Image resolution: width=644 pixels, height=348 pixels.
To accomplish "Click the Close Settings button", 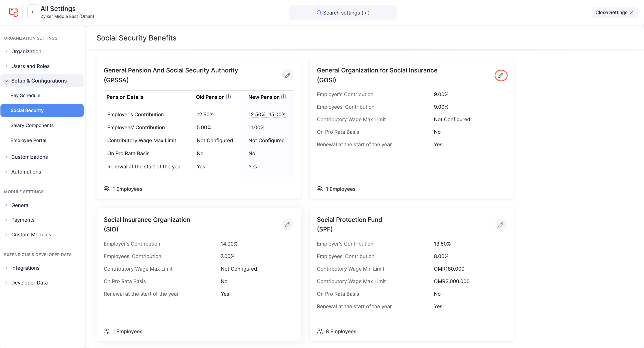I will coord(614,13).
